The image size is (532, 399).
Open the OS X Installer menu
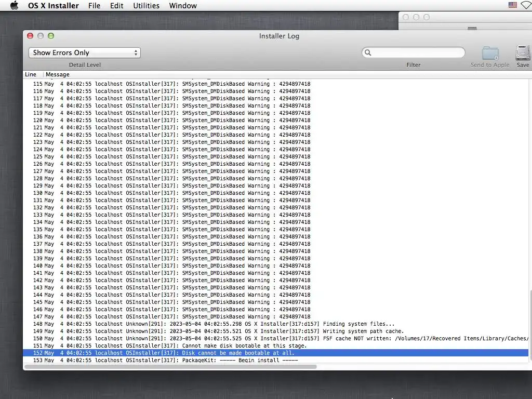click(x=54, y=6)
